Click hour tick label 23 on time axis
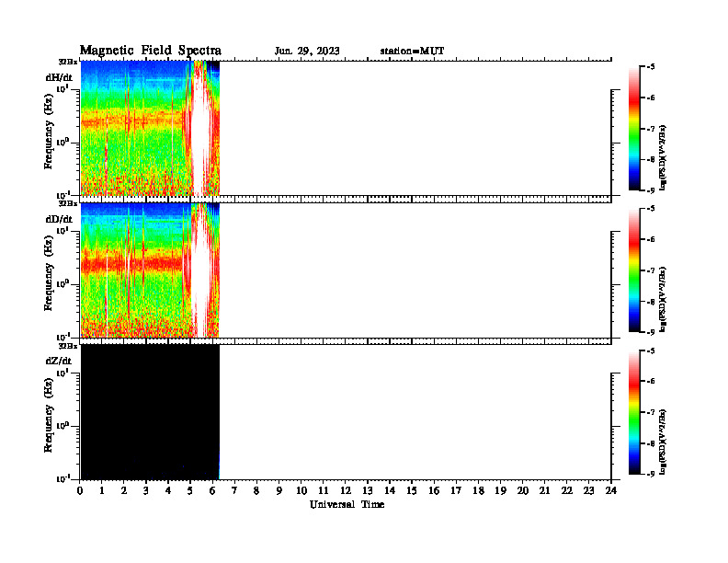 coord(589,490)
